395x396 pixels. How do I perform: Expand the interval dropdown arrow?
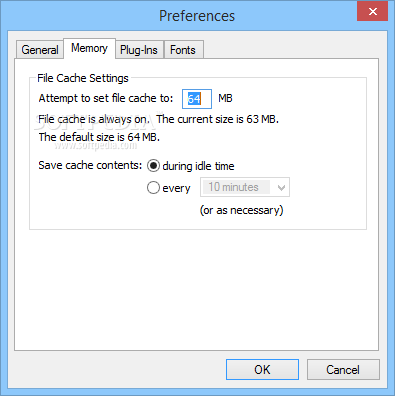(281, 187)
